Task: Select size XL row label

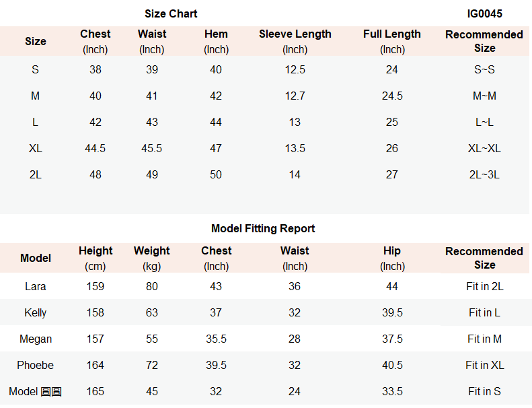Action: tap(35, 149)
